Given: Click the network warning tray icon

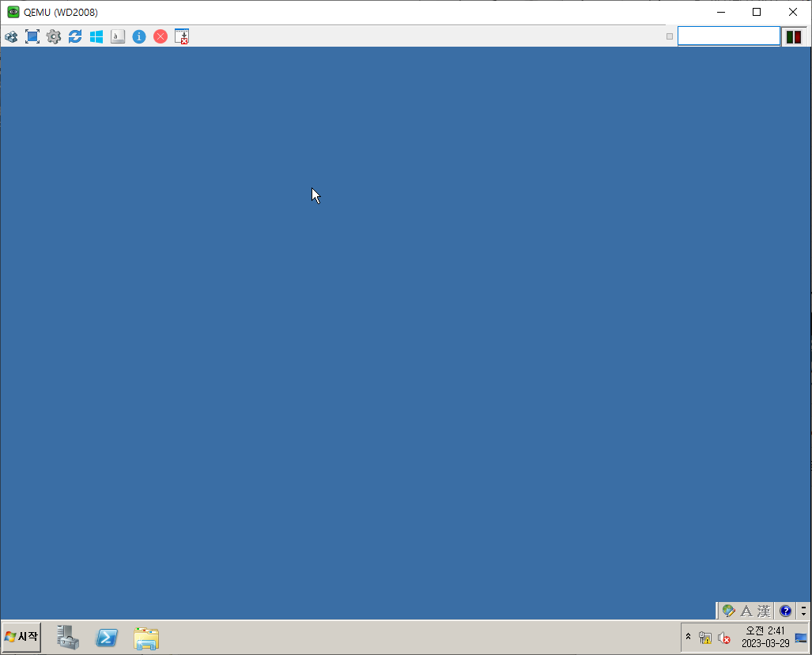Looking at the screenshot, I should tap(704, 638).
